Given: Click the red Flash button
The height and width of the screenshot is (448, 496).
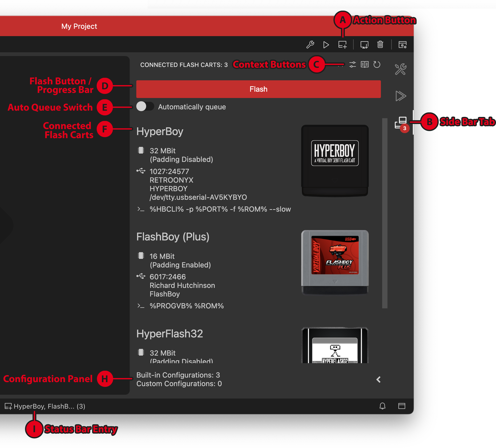Looking at the screenshot, I should coord(258,89).
